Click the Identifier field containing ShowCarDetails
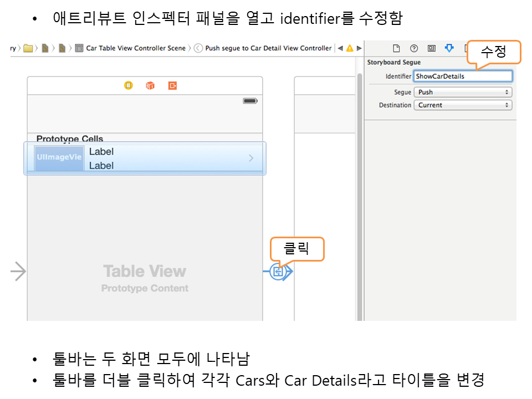Image resolution: width=532 pixels, height=399 pixels. coord(463,76)
